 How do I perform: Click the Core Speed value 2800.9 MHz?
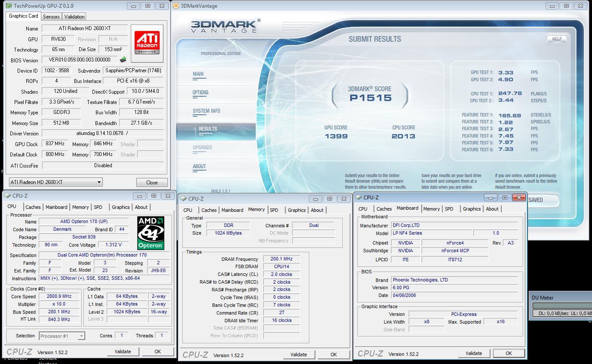click(59, 296)
